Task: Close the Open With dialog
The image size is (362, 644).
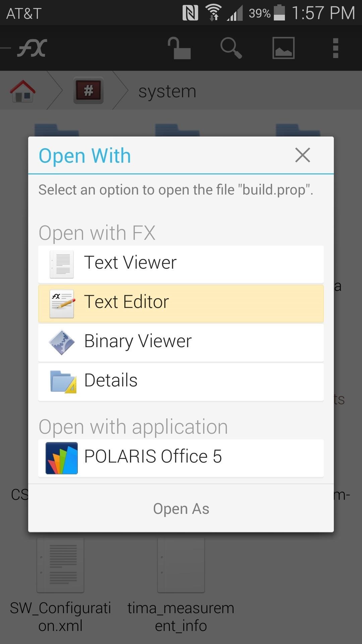Action: coord(303,155)
